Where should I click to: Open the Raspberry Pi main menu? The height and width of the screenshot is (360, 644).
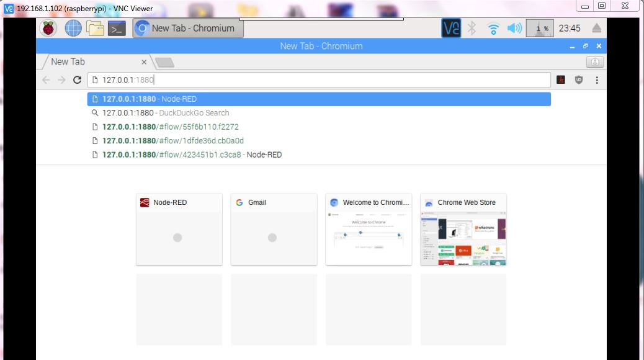48,29
